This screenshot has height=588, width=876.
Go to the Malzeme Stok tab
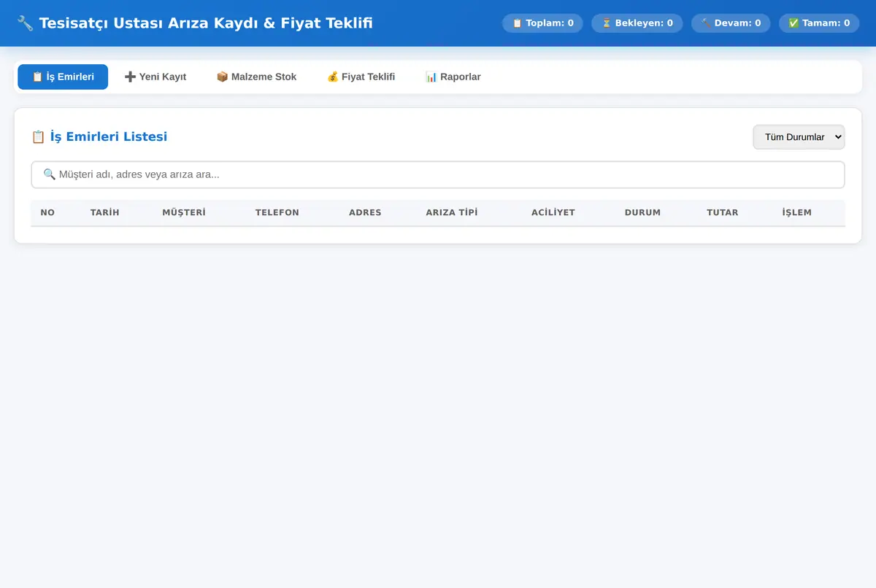(x=256, y=77)
